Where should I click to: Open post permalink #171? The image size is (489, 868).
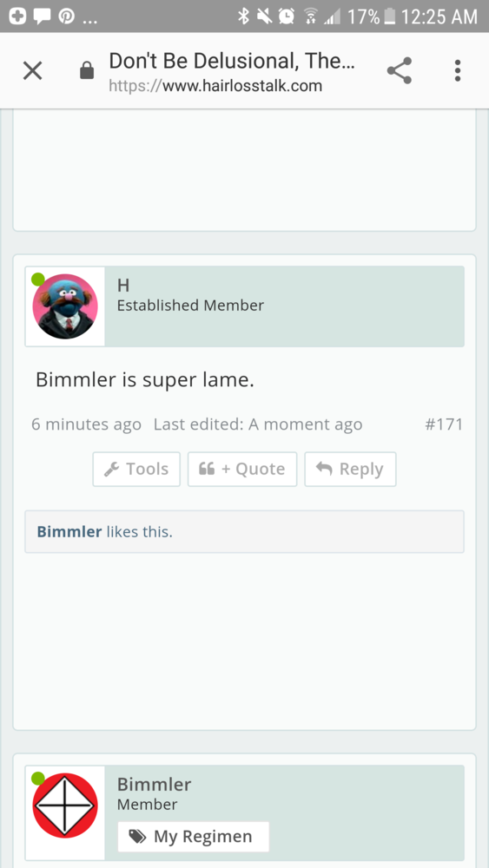[x=444, y=424]
